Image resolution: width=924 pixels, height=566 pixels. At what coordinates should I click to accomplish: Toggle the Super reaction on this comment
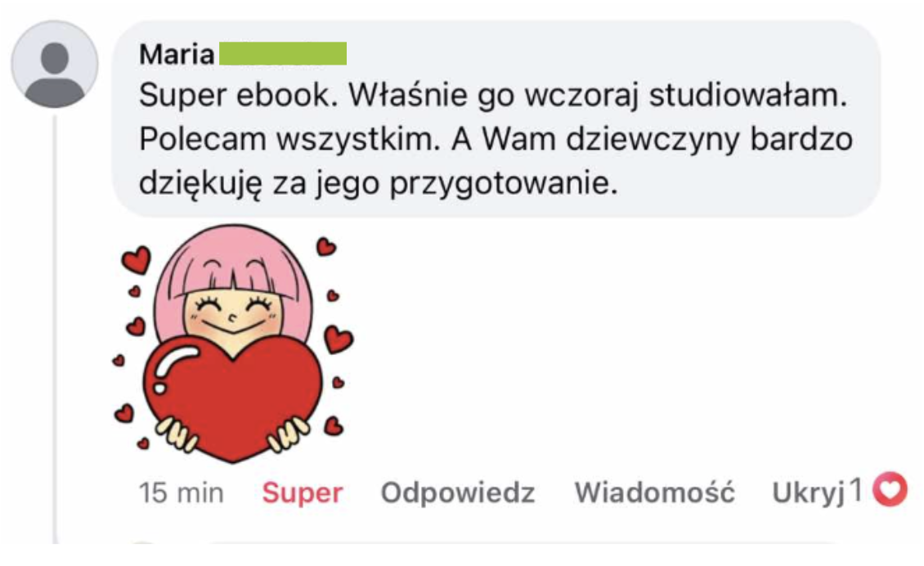pos(303,492)
